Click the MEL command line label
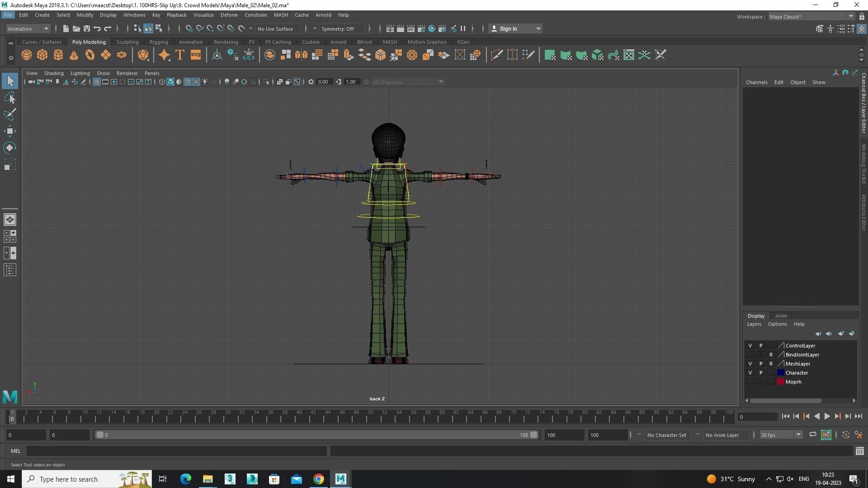868x488 pixels. click(15, 451)
